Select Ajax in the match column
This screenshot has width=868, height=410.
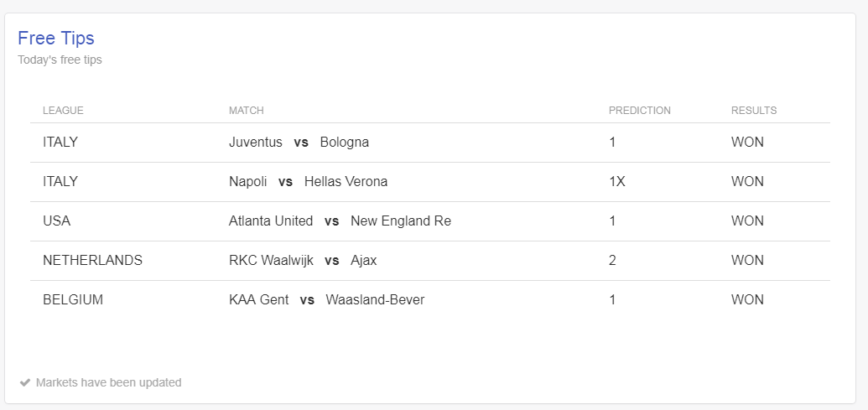[x=364, y=260]
